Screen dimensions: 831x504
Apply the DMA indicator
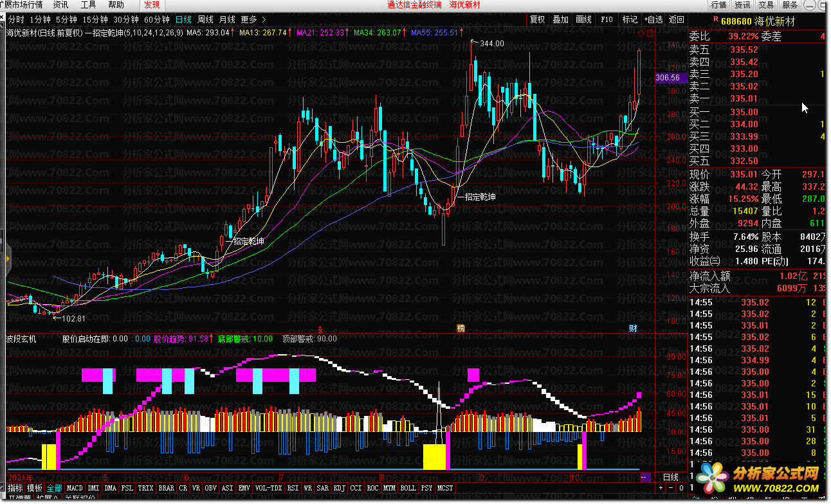pyautogui.click(x=111, y=488)
